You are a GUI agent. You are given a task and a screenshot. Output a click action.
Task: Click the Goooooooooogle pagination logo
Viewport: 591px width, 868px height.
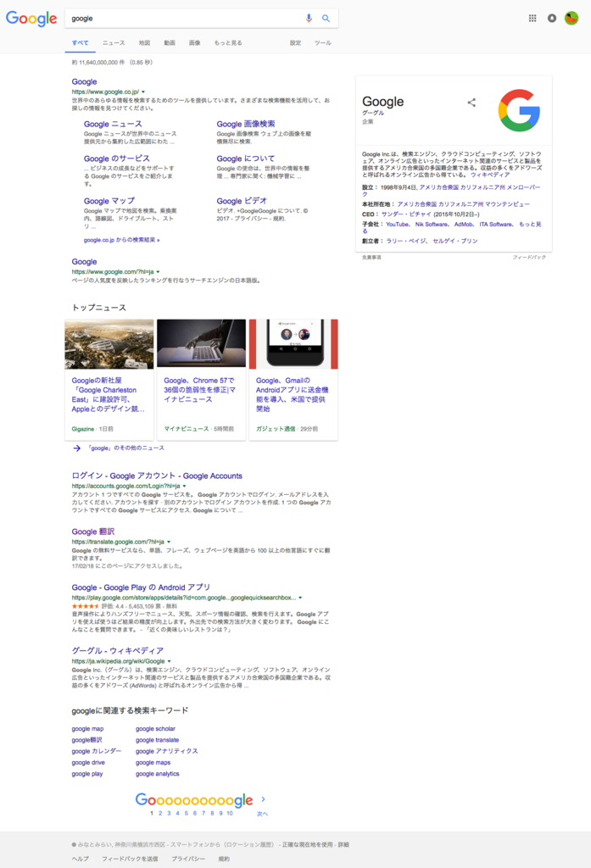[x=194, y=800]
